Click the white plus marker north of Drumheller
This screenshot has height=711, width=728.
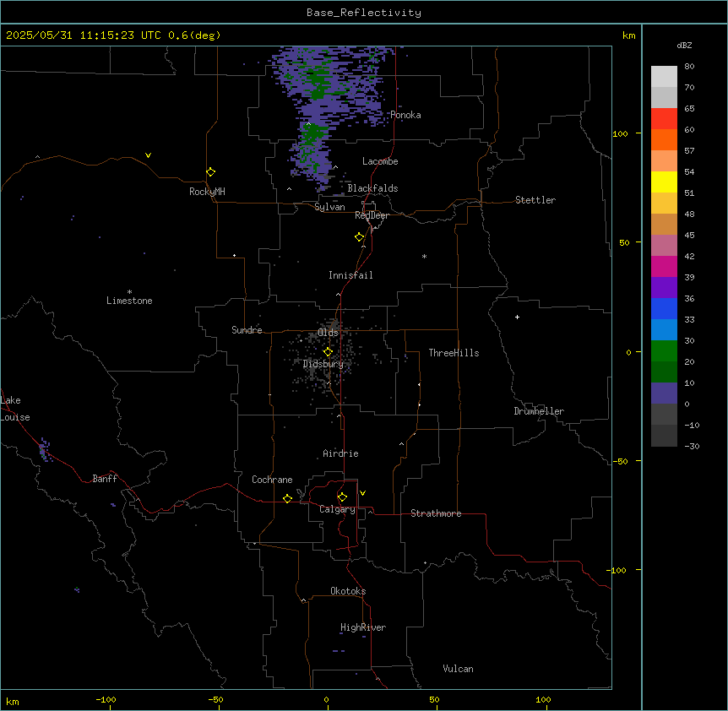[517, 317]
